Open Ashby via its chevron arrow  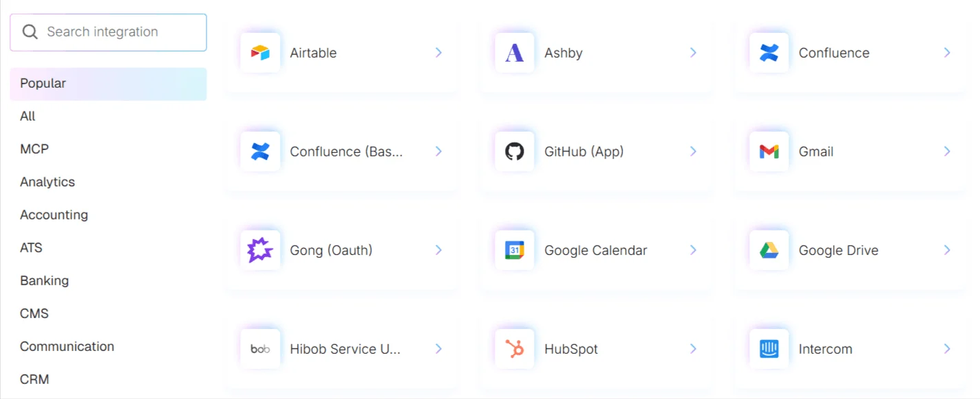[693, 53]
